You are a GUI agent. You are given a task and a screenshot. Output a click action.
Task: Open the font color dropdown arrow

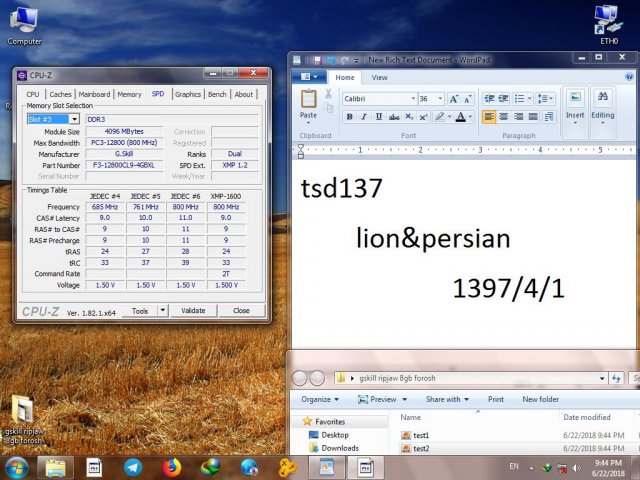[x=470, y=117]
